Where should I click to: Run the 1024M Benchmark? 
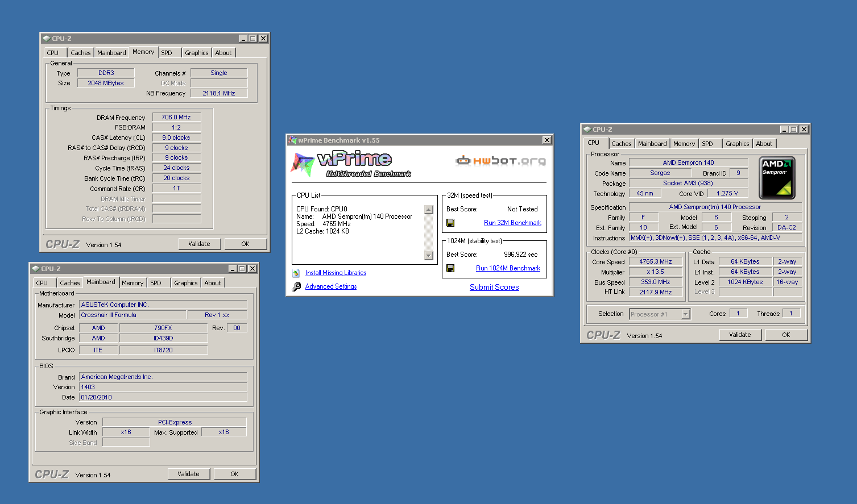point(508,268)
